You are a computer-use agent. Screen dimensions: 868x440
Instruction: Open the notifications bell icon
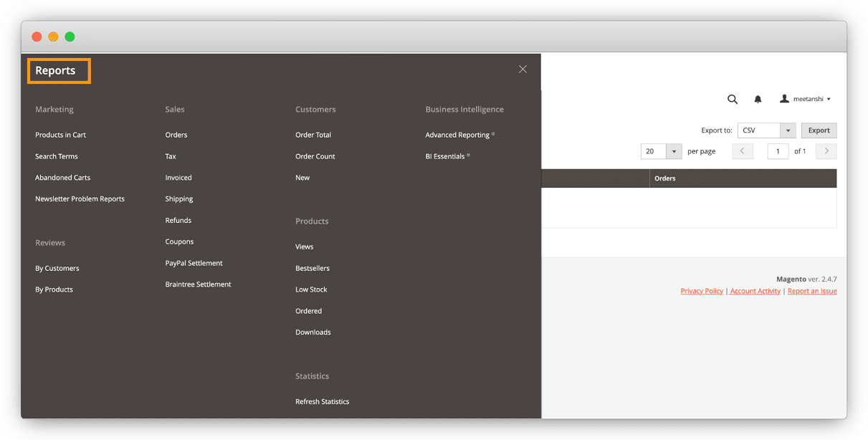tap(758, 99)
